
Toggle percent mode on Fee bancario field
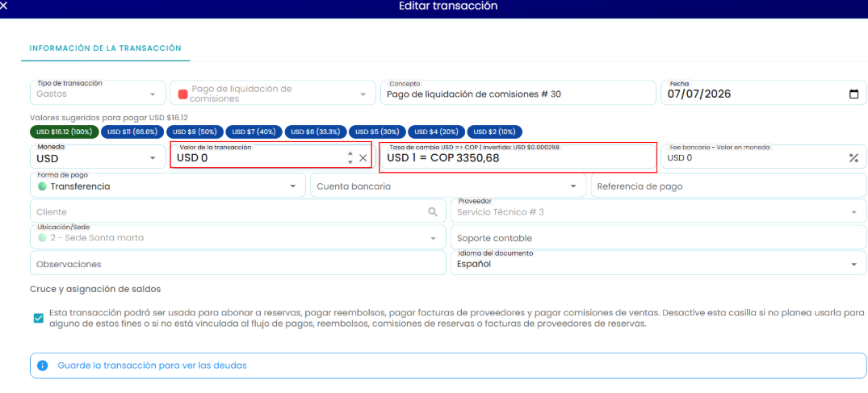point(853,157)
